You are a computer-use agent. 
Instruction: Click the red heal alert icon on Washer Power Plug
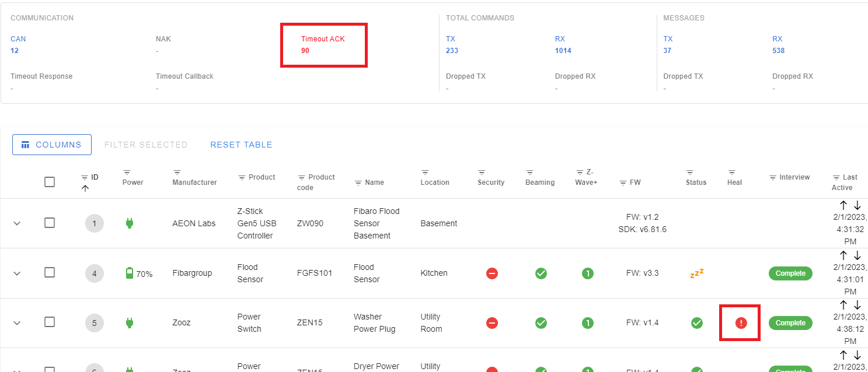tap(740, 322)
